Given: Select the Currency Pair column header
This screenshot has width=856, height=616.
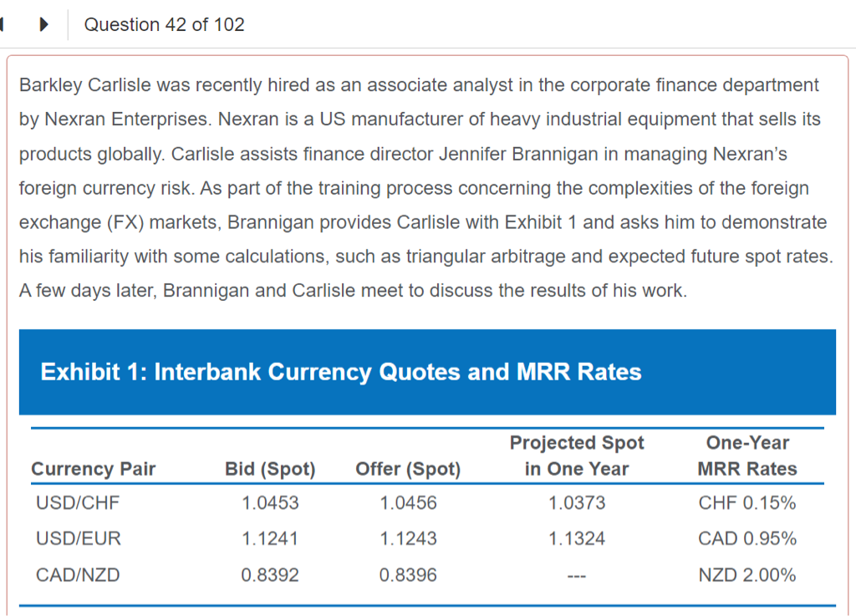Looking at the screenshot, I should 93,469.
